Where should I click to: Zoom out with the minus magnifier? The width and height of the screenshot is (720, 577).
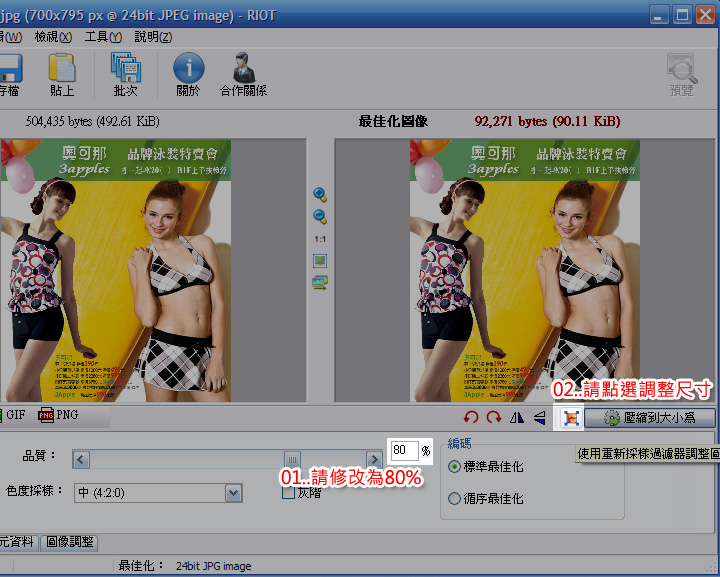(320, 217)
